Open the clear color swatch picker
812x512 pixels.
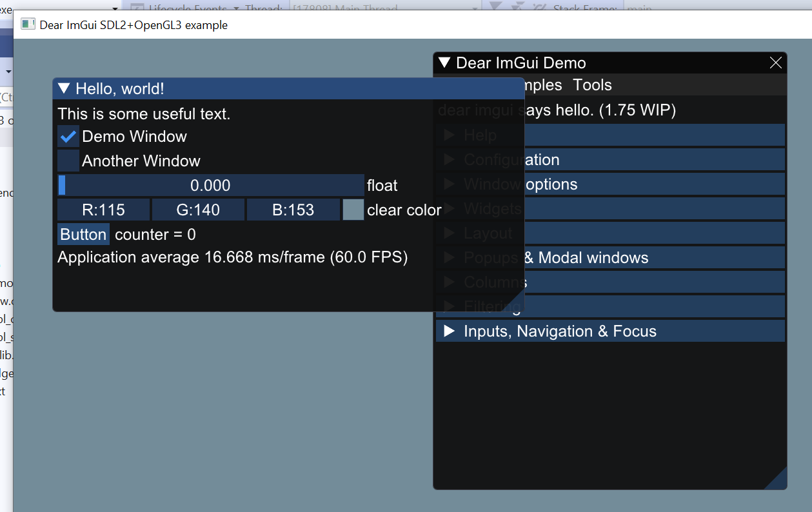click(x=353, y=210)
